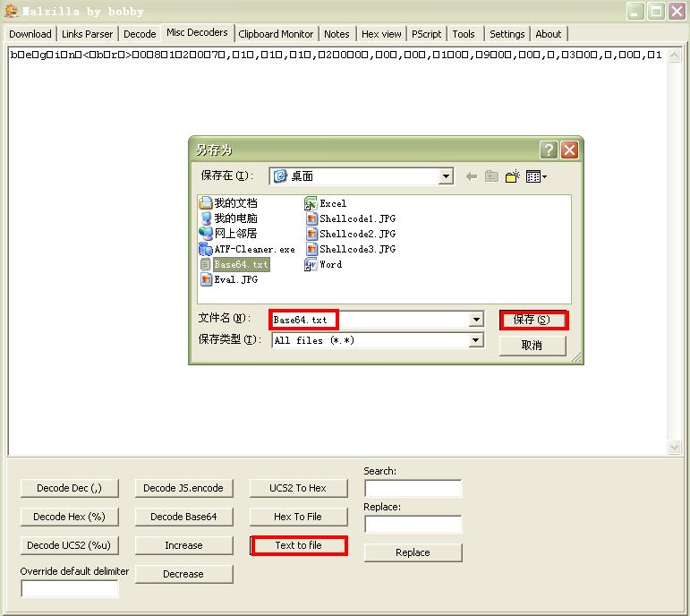Switch to the Download tab
This screenshot has width=690, height=616.
point(30,34)
